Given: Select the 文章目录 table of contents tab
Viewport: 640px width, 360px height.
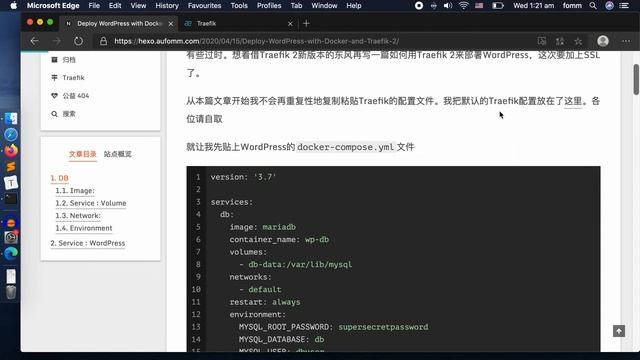Looking at the screenshot, I should [x=82, y=154].
